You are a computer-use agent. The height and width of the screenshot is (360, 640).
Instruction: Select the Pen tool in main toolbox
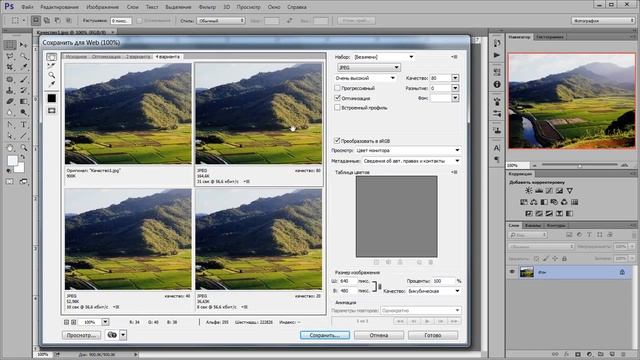click(10, 124)
